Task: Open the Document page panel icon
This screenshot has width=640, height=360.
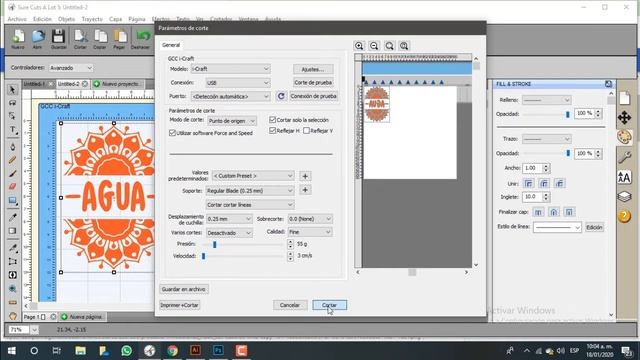Action: click(x=624, y=98)
